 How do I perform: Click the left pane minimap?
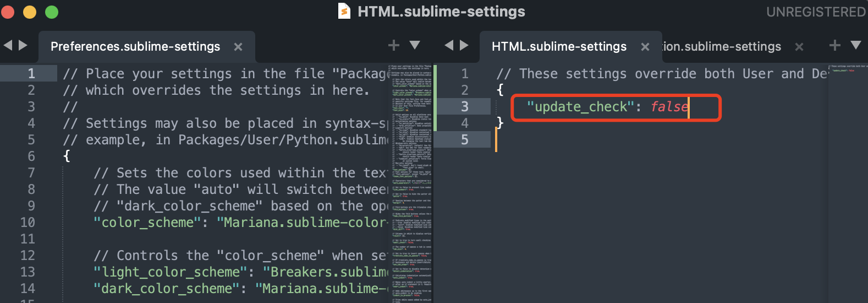(x=411, y=183)
